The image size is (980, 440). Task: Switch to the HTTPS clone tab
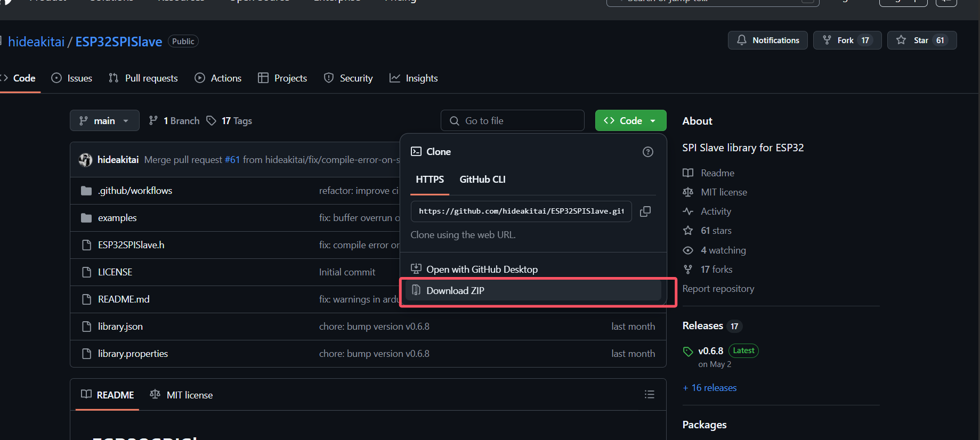click(x=430, y=180)
